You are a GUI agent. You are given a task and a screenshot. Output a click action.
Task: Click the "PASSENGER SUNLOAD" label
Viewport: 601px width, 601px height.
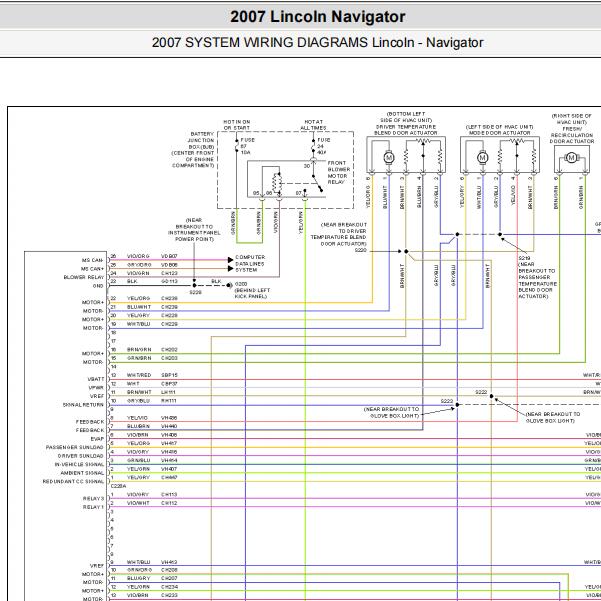[x=75, y=447]
